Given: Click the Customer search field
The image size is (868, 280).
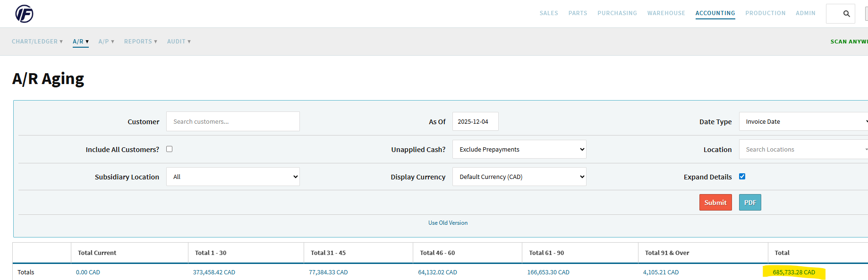Looking at the screenshot, I should tap(233, 121).
